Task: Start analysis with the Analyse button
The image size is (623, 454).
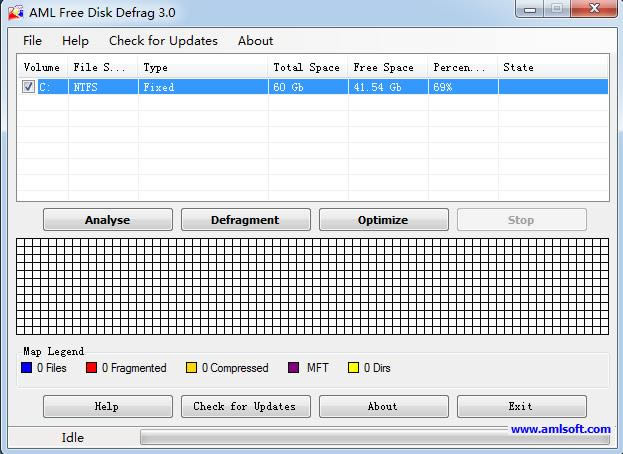Action: pos(108,220)
